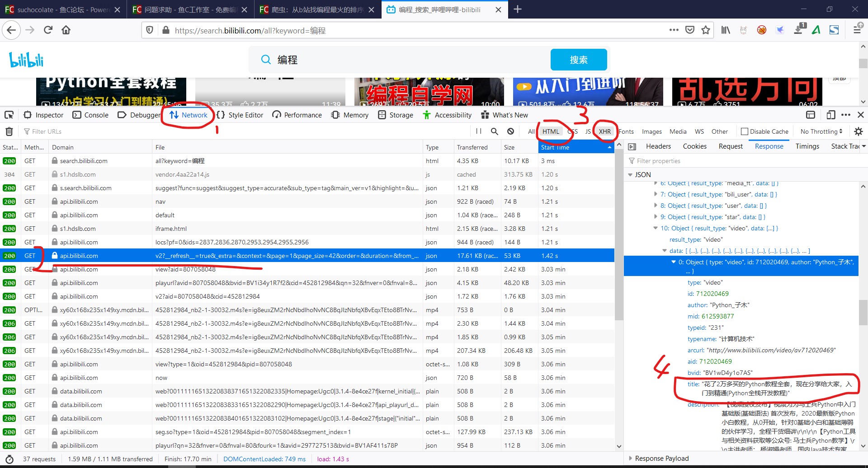868x468 pixels.
Task: Sort requests by Start Time column
Action: pos(576,147)
